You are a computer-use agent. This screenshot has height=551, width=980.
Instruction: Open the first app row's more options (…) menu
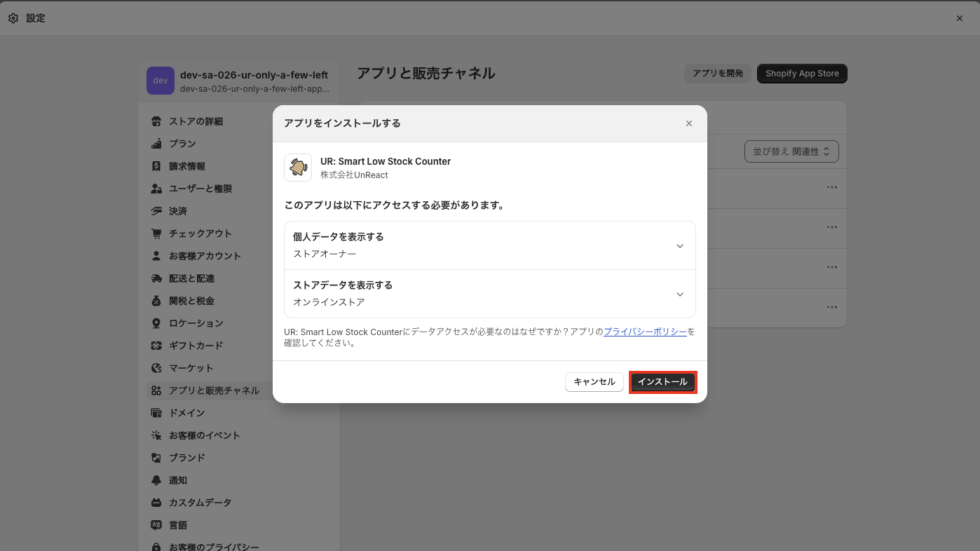[x=832, y=187]
